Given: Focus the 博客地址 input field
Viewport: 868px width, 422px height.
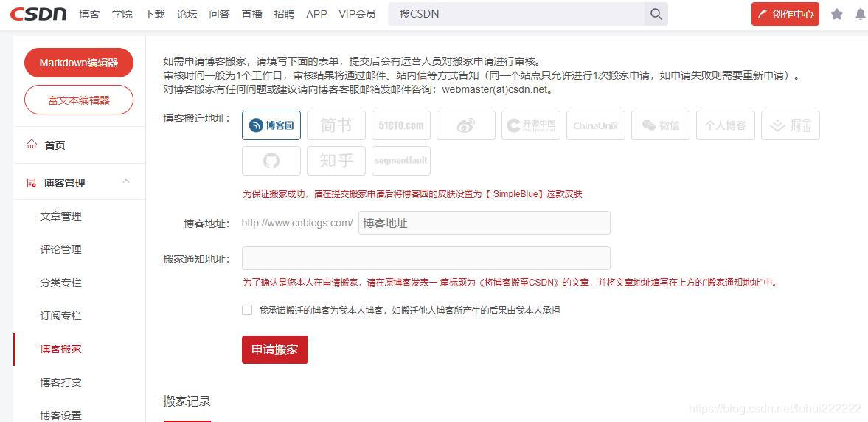Looking at the screenshot, I should pyautogui.click(x=485, y=223).
